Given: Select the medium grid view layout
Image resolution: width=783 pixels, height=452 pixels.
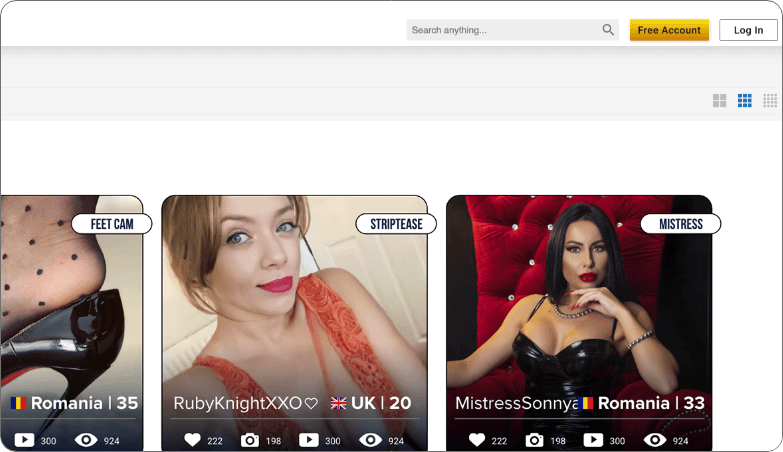Looking at the screenshot, I should pos(745,101).
